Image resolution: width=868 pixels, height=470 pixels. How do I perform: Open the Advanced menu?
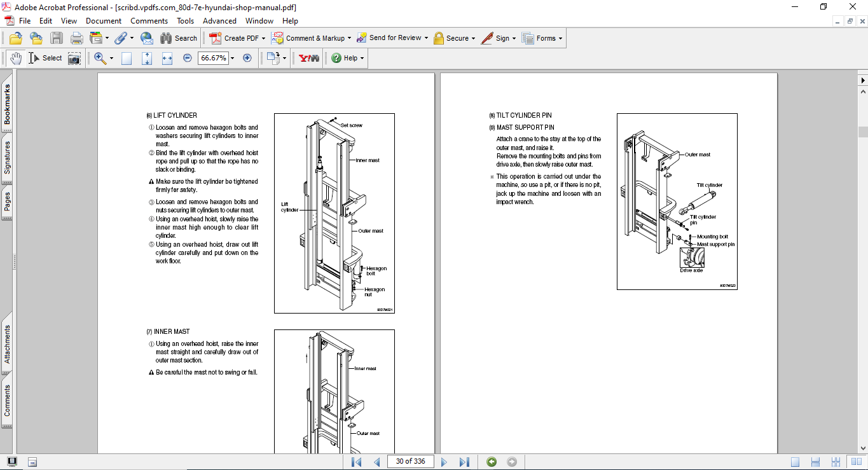(x=219, y=21)
